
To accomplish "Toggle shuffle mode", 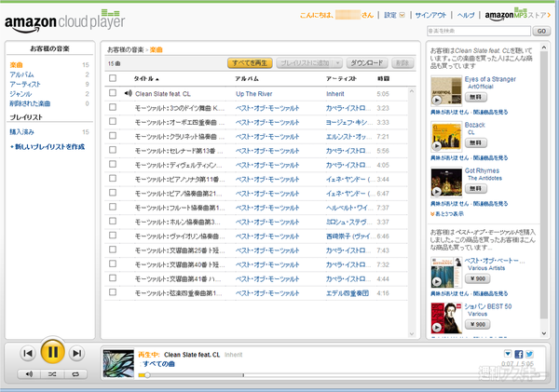I will point(52,374).
